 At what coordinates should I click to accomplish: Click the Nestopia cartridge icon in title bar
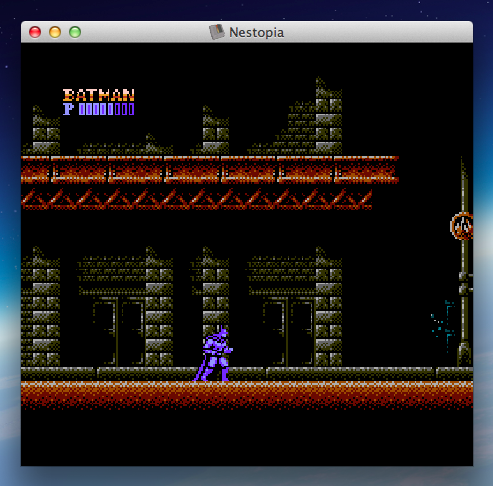coord(217,32)
